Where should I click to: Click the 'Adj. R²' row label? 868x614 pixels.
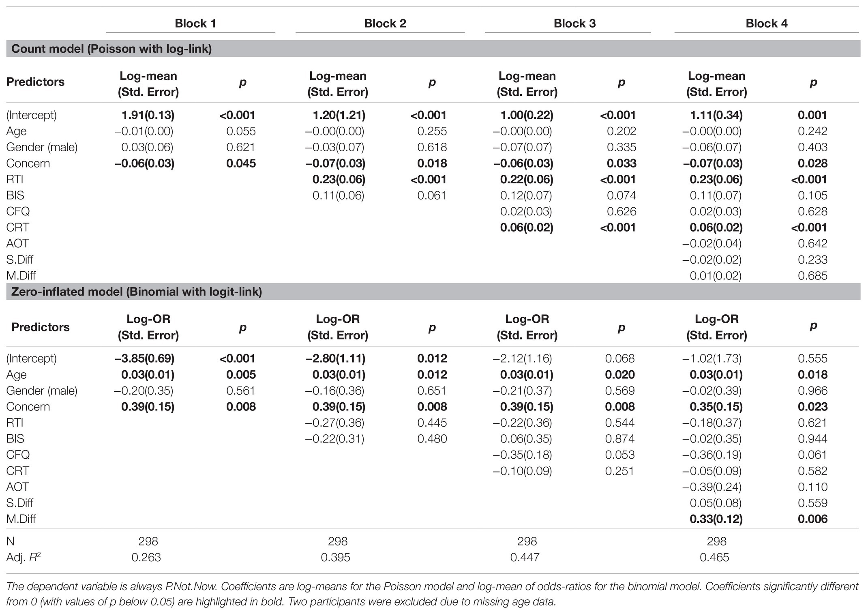click(x=24, y=558)
